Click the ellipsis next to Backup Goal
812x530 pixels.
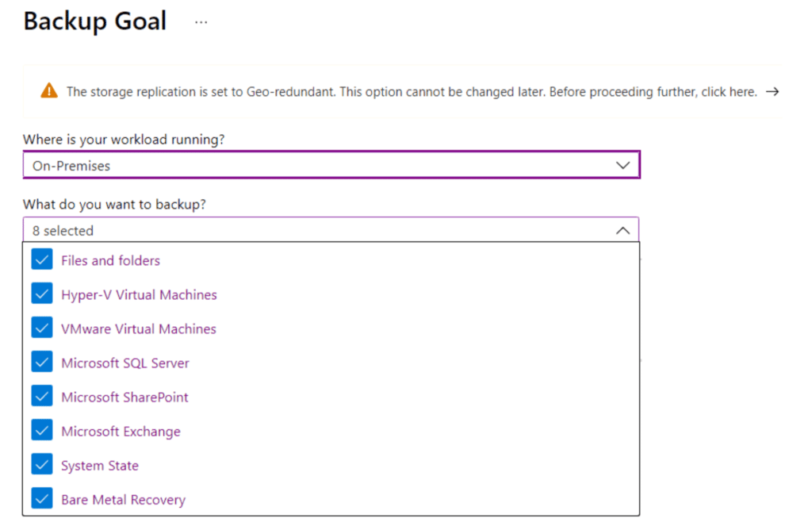201,22
